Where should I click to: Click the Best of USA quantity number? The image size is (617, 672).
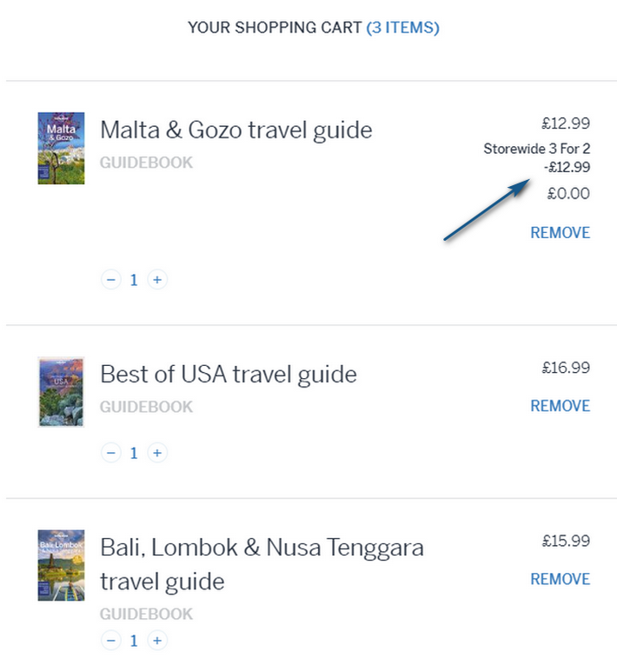(134, 453)
